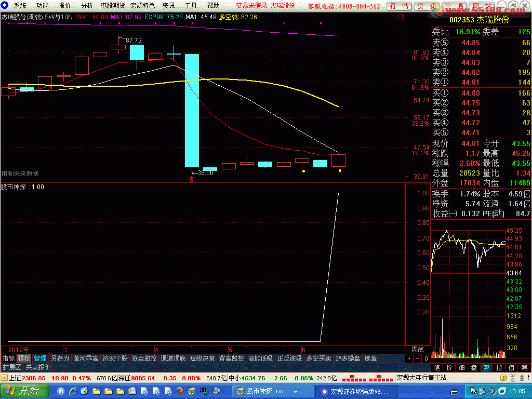532x399 pixels.
Task: Open the 宏源特色 menu
Action: pos(142,5)
